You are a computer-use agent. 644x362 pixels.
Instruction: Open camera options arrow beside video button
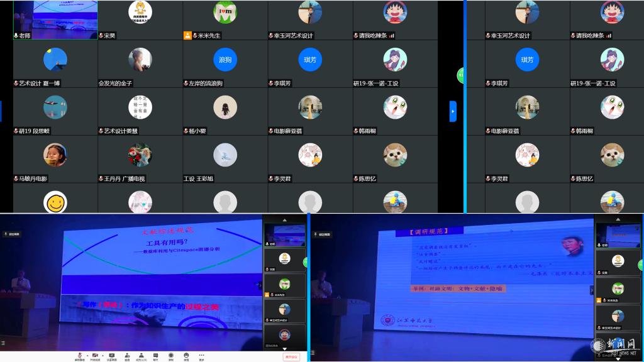pos(103,354)
